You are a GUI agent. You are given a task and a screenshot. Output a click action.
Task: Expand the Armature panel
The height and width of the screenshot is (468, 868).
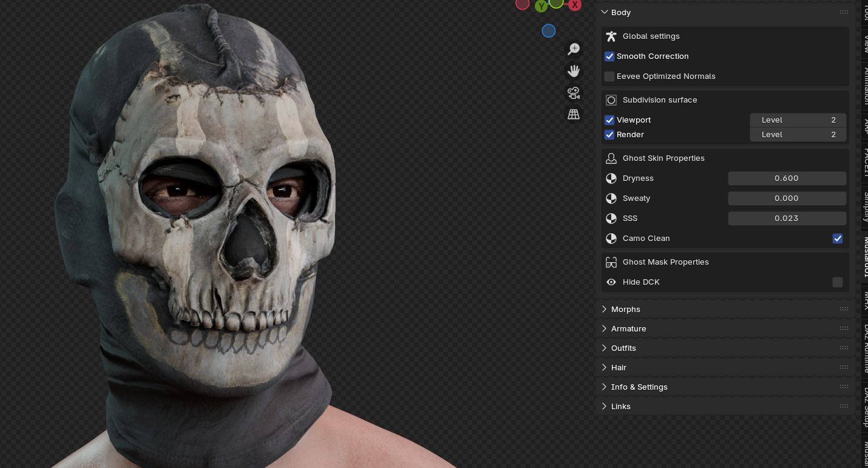[628, 328]
